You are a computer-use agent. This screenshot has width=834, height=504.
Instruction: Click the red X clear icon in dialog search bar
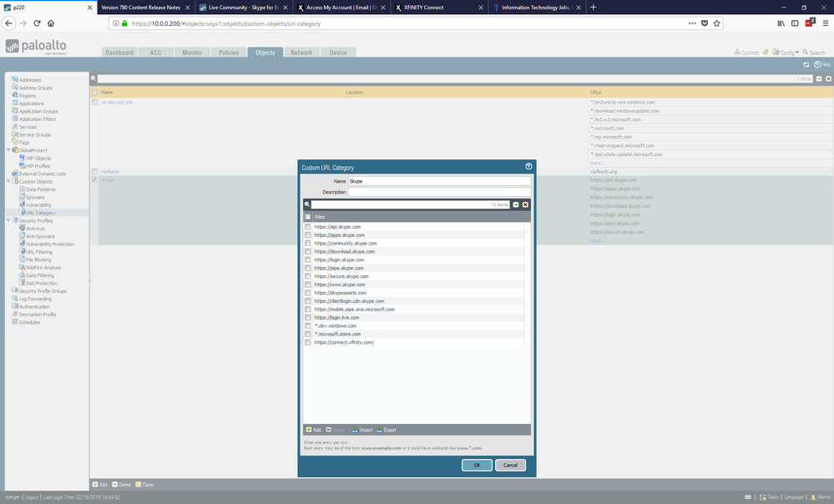tap(525, 204)
